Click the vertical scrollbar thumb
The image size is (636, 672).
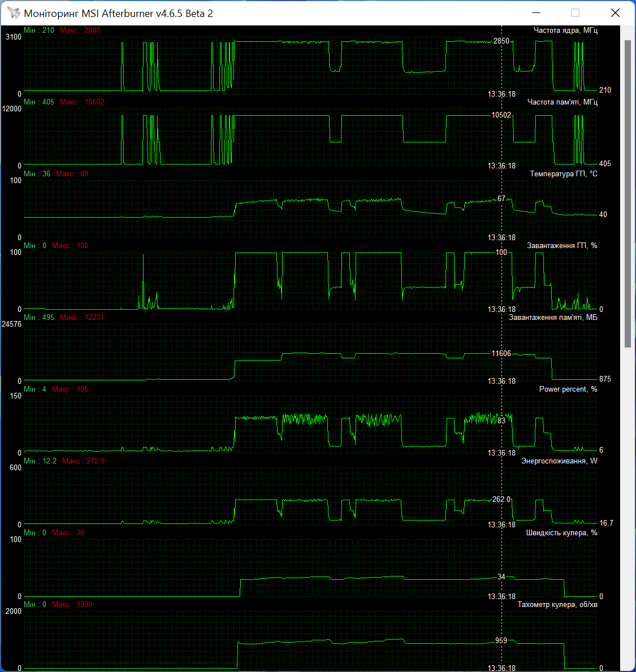coord(628,194)
